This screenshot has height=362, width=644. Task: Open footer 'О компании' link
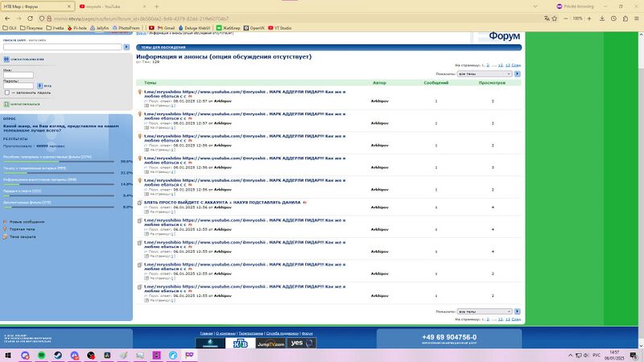225,334
